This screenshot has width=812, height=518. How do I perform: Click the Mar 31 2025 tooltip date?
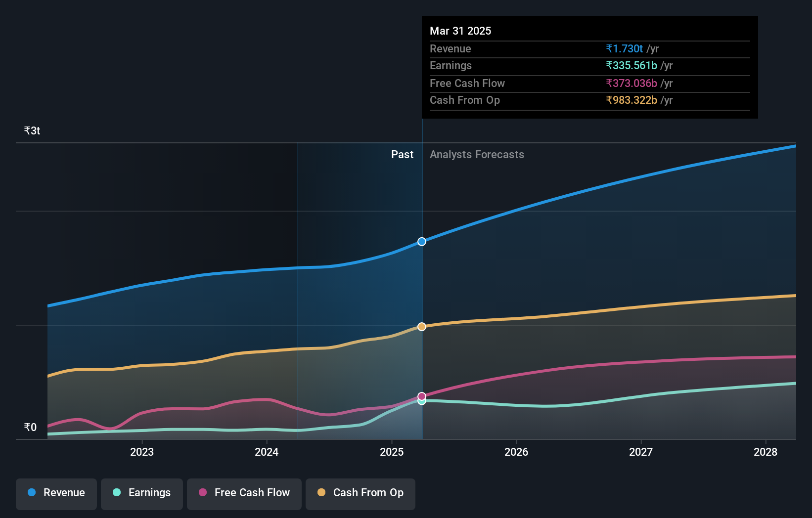(460, 31)
